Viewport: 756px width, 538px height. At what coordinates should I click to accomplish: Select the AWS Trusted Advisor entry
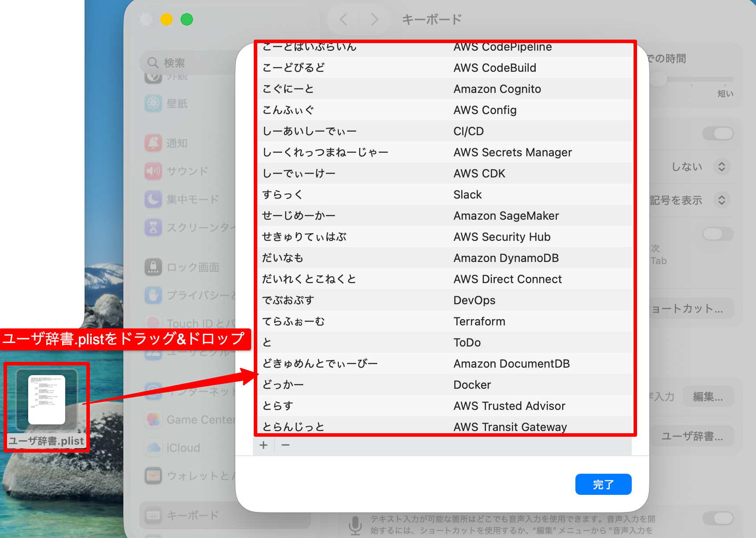point(445,406)
